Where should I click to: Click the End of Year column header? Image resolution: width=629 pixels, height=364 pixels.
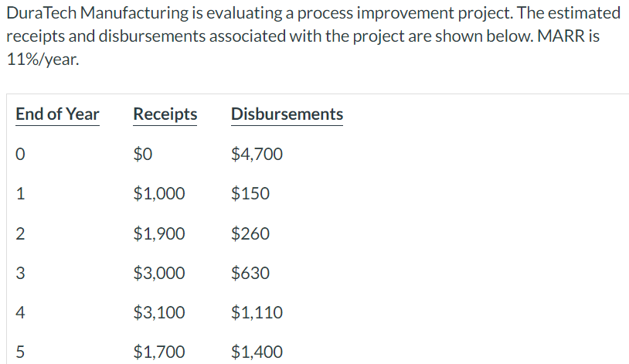pyautogui.click(x=57, y=114)
